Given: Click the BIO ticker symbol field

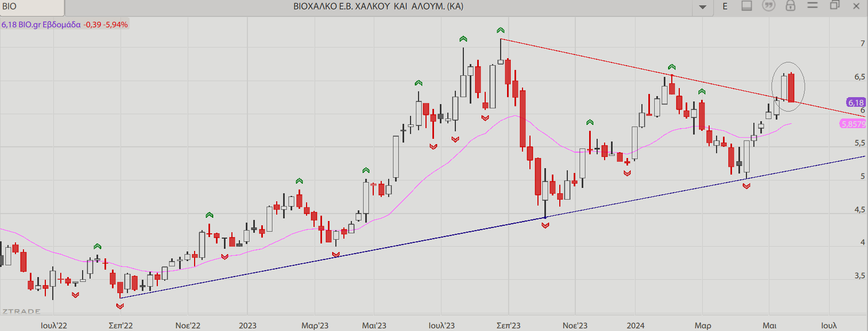Looking at the screenshot, I should [32, 7].
